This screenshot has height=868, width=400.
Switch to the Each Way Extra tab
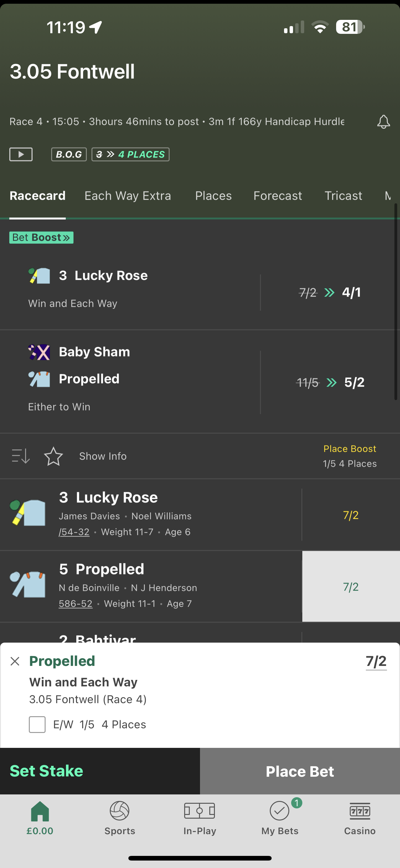(128, 196)
